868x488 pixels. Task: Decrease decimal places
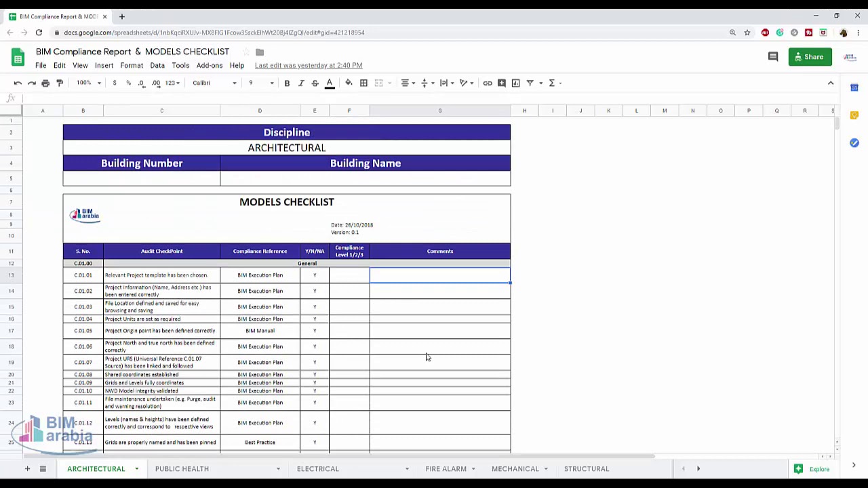point(142,83)
